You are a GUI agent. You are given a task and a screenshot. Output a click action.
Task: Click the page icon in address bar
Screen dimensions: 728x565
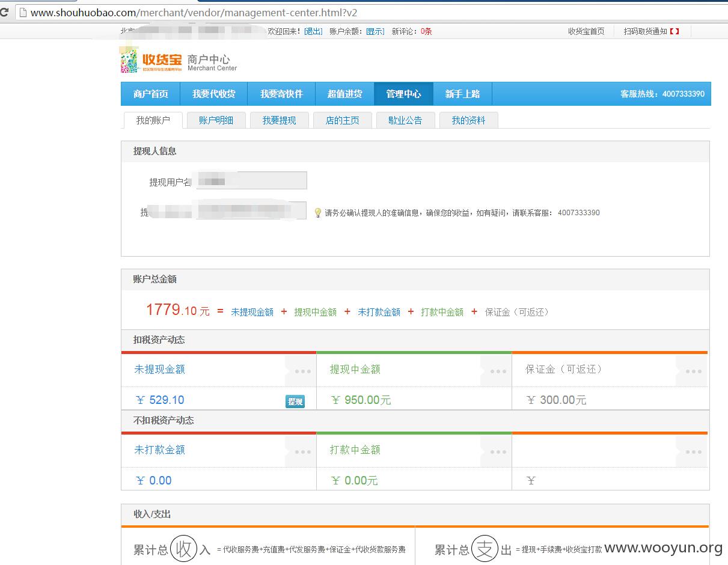click(22, 12)
